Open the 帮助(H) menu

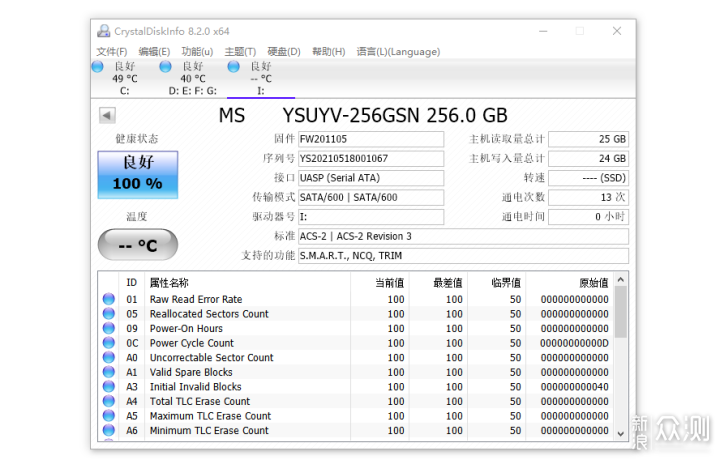[x=329, y=51]
